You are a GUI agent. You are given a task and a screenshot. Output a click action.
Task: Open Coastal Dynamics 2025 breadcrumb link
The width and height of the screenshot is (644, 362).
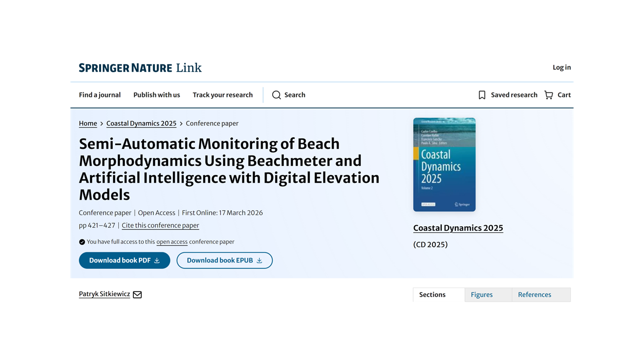coord(141,123)
